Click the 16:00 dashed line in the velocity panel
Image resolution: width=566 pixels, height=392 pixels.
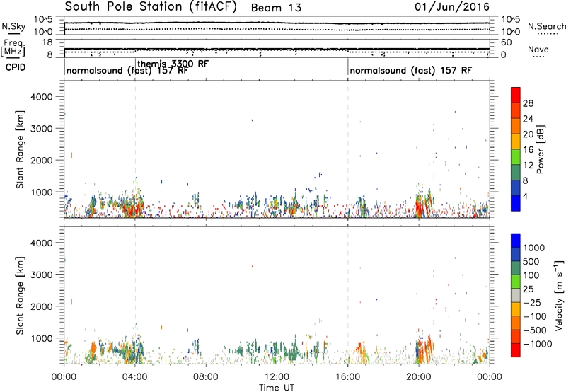click(348, 295)
